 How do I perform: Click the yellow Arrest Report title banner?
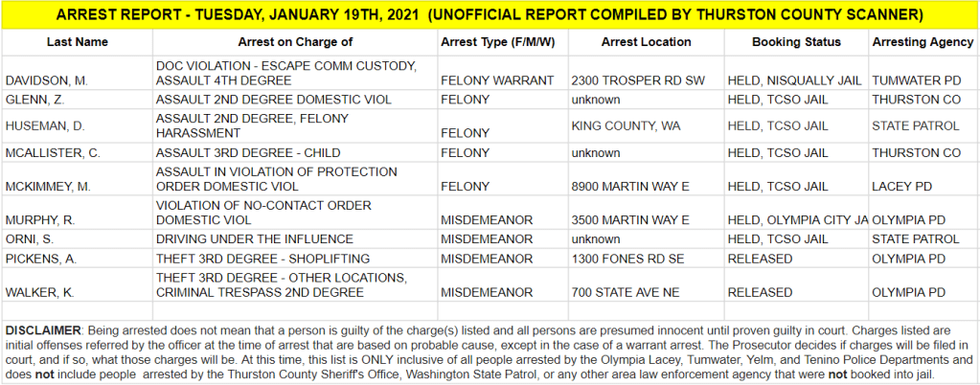490,15
